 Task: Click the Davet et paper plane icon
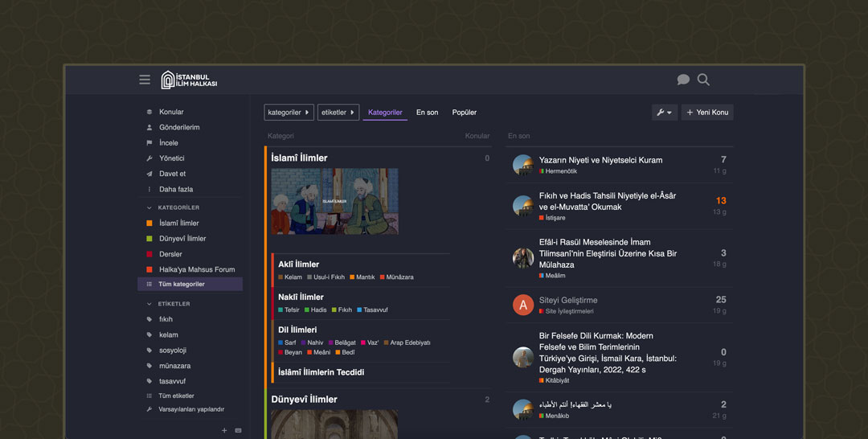(x=149, y=174)
